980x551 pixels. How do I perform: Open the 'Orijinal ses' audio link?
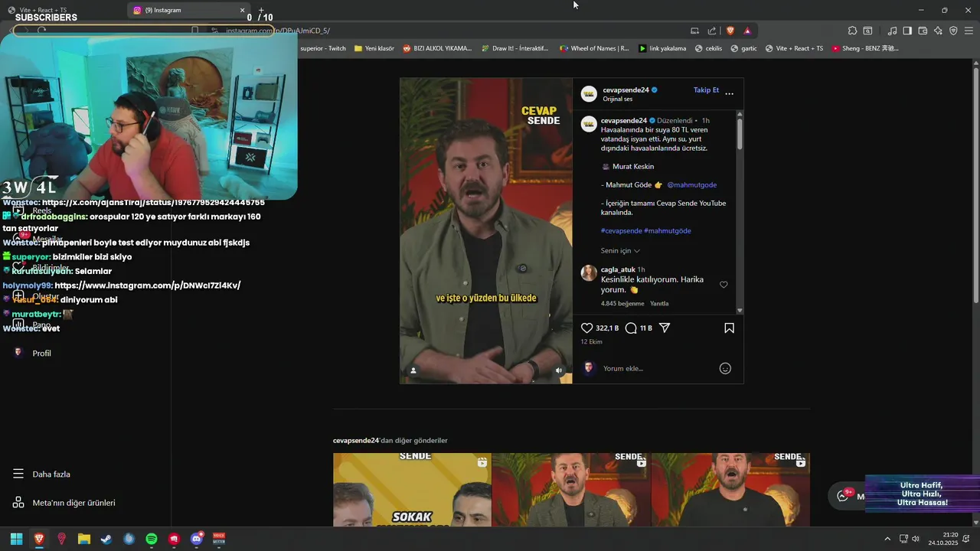[617, 99]
